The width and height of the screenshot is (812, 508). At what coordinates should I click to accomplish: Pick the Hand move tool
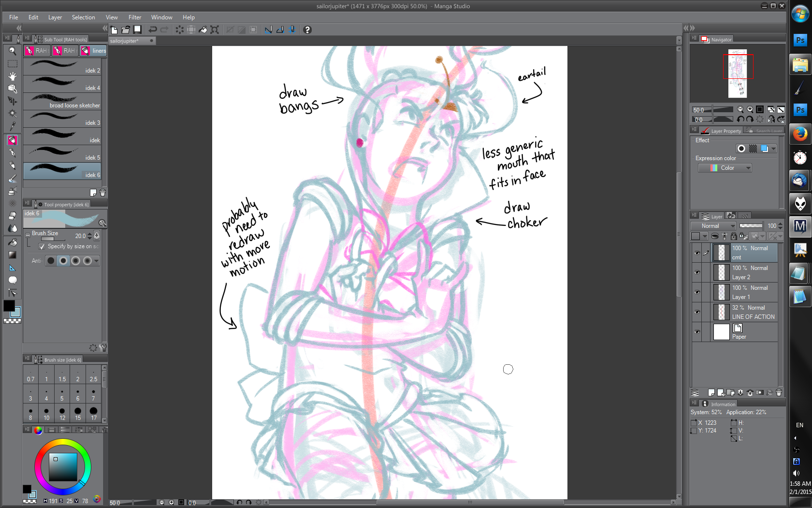[13, 76]
